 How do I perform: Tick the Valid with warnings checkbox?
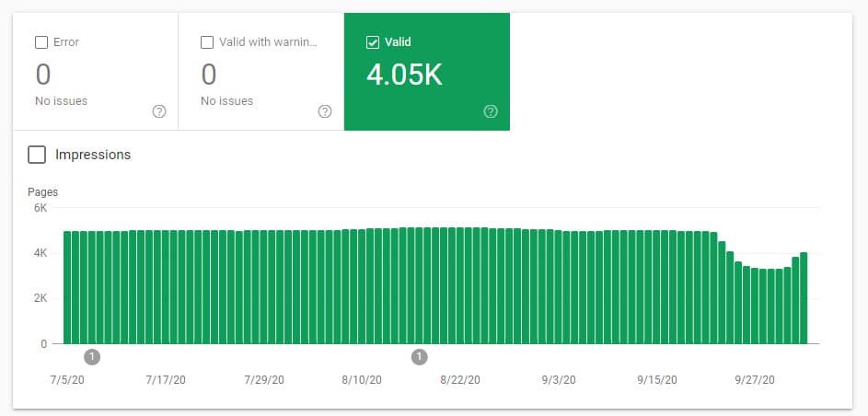click(207, 42)
